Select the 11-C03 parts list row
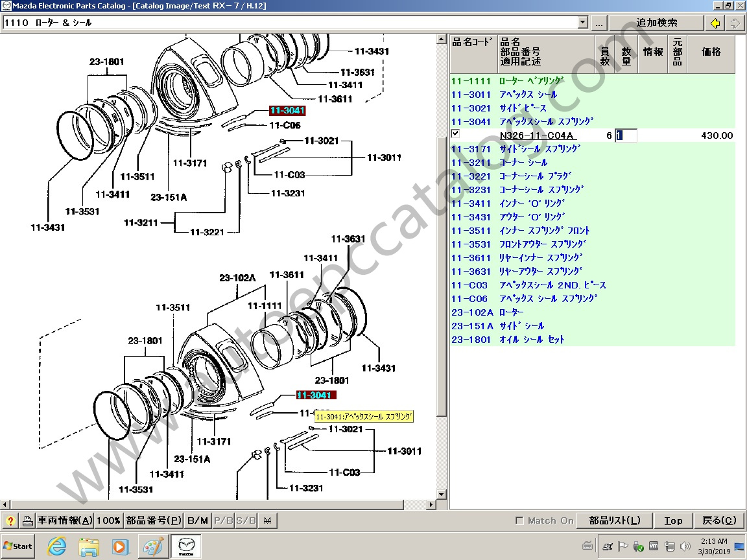The image size is (747, 560). 592,285
